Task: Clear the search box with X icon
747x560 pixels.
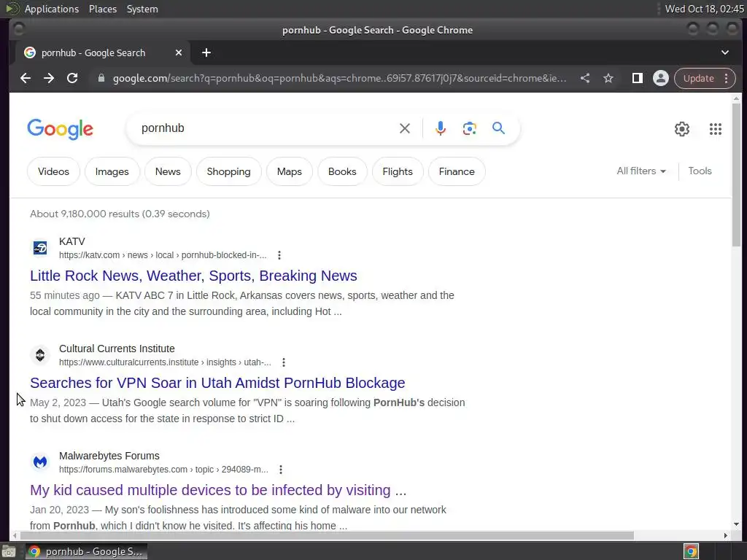Action: [404, 128]
